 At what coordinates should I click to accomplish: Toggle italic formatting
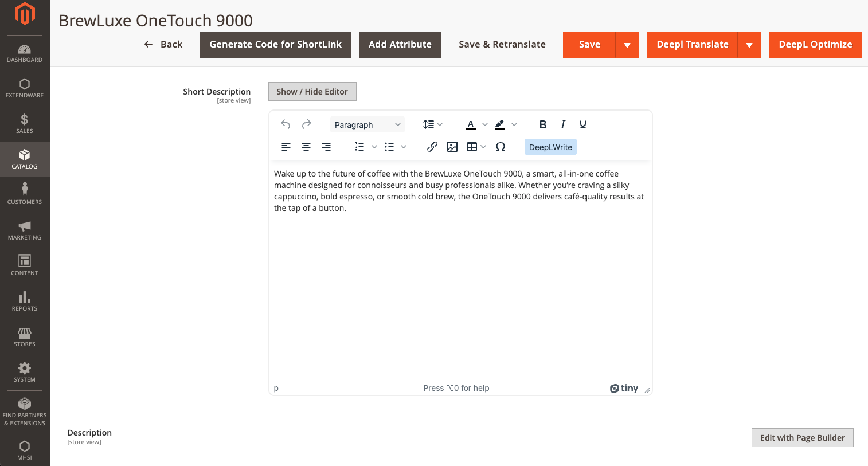(x=563, y=124)
